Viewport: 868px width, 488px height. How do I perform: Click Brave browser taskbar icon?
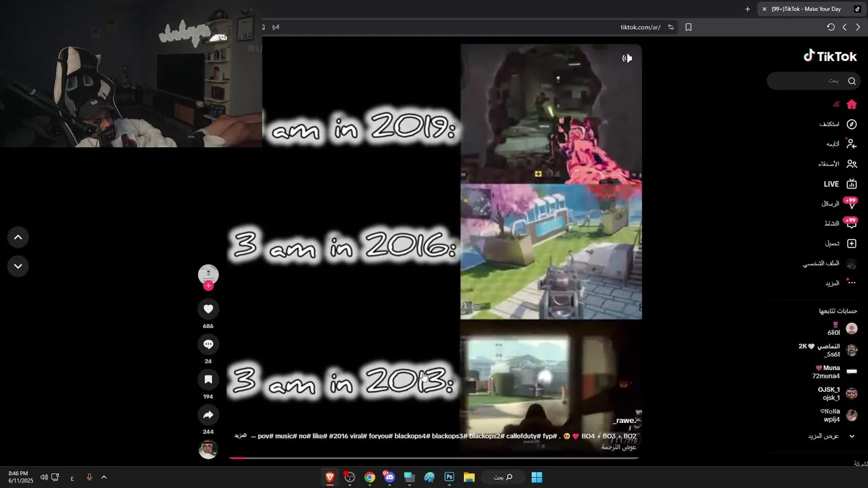click(x=330, y=477)
